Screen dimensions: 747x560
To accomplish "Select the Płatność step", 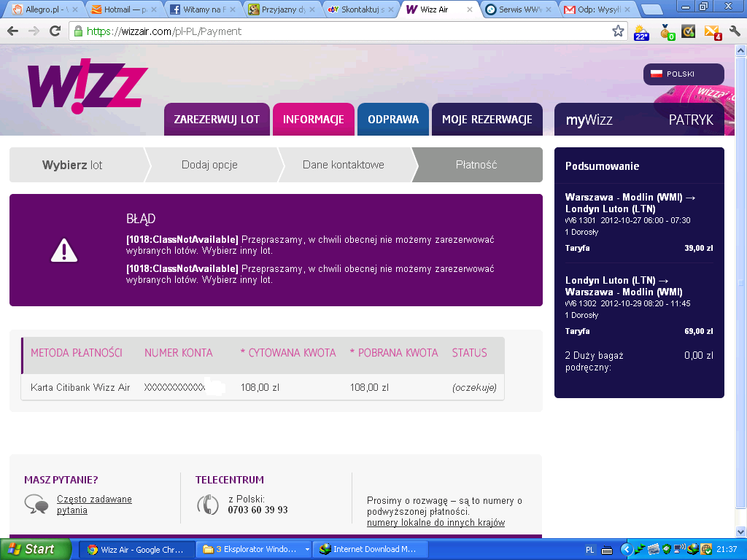I will pos(476,165).
